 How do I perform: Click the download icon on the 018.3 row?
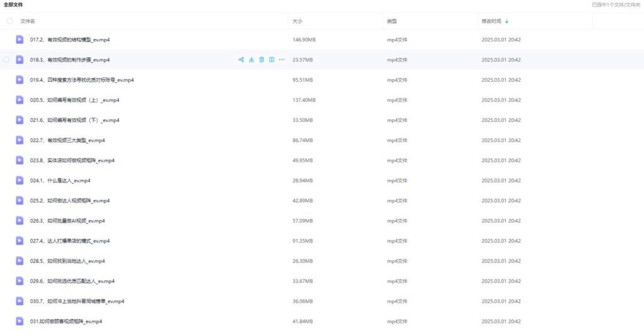252,60
